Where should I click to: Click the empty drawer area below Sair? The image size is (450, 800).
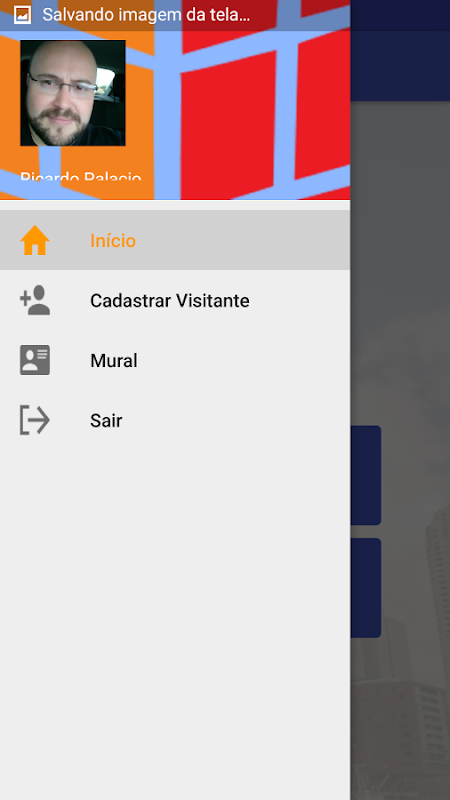[x=175, y=612]
